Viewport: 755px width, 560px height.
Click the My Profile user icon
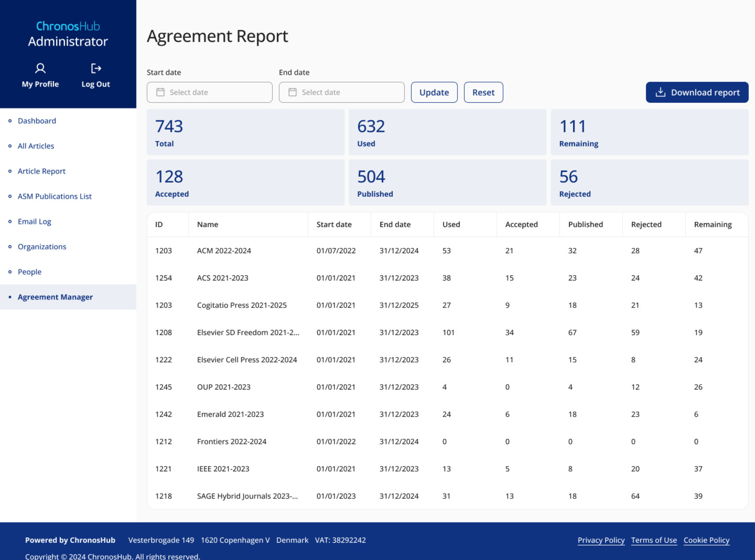pyautogui.click(x=40, y=68)
